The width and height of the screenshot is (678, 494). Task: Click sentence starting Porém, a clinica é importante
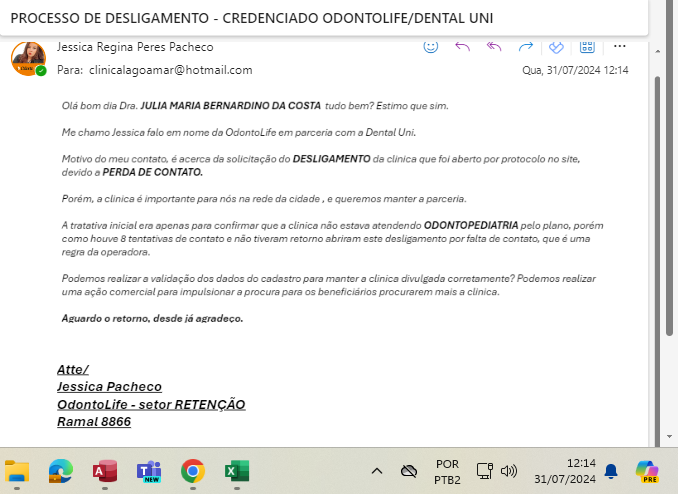[x=264, y=199]
